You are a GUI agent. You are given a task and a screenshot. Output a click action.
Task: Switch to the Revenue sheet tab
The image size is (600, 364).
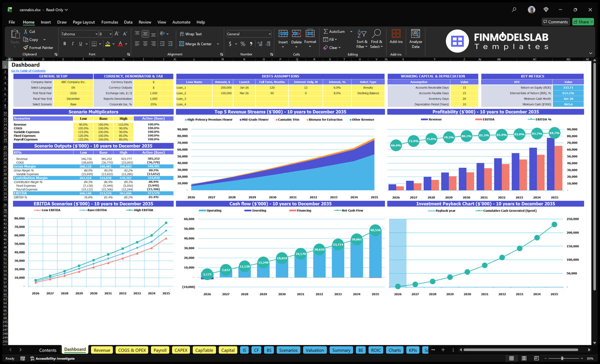(102, 350)
